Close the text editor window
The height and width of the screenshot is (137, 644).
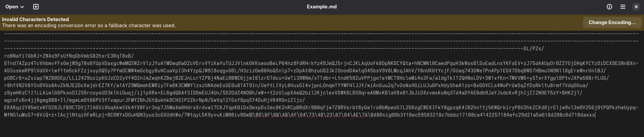(x=636, y=7)
